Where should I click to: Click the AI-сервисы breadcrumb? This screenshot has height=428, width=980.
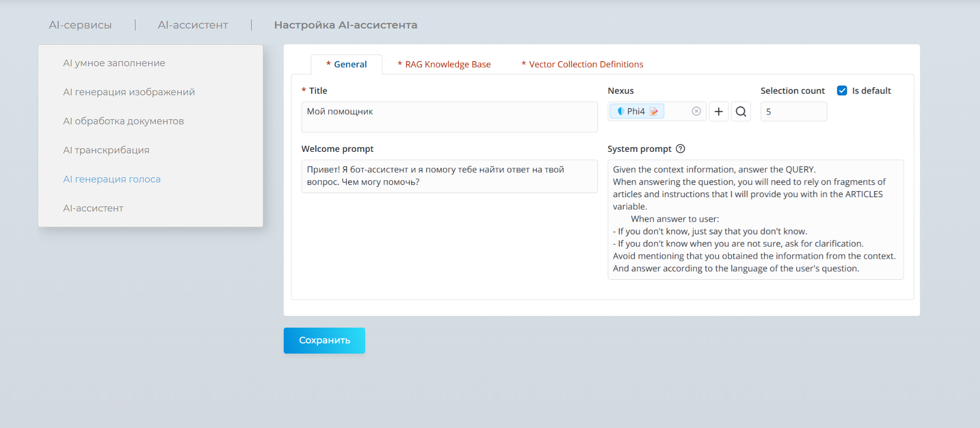pyautogui.click(x=80, y=25)
